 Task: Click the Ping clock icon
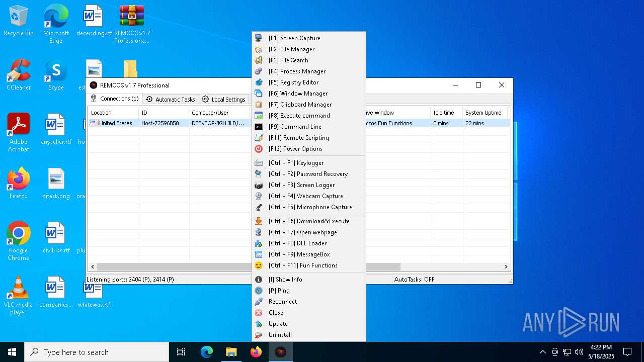[x=259, y=291]
